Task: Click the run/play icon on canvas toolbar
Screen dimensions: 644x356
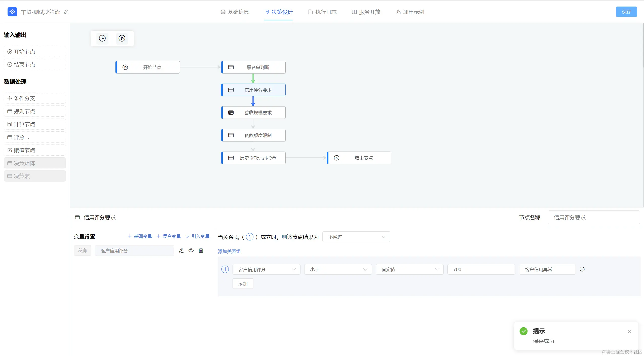Action: pyautogui.click(x=122, y=38)
